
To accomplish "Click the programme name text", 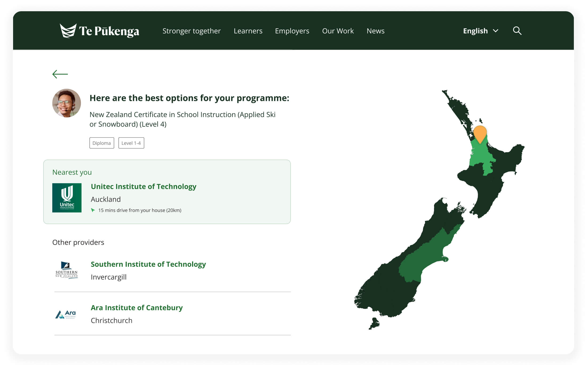I will pos(182,119).
